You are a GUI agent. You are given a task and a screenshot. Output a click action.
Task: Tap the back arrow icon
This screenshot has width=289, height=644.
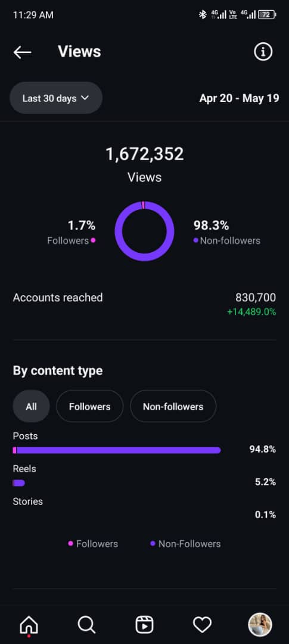[x=22, y=52]
